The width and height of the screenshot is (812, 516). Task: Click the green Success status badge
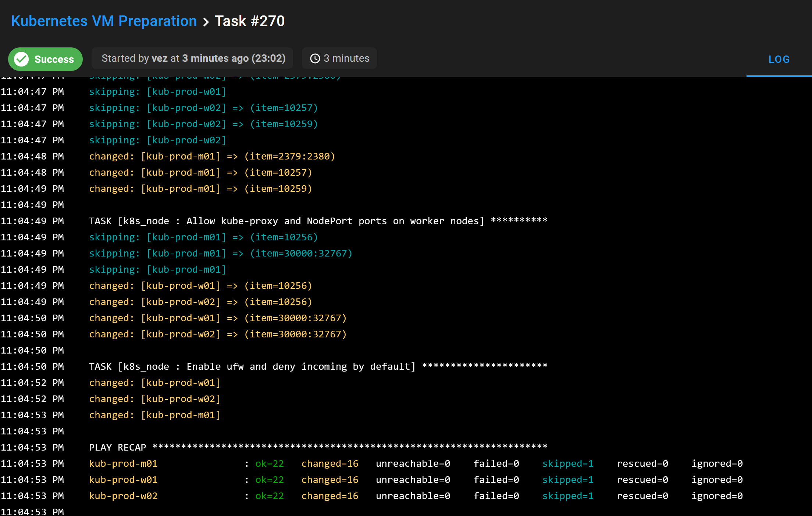click(x=45, y=59)
